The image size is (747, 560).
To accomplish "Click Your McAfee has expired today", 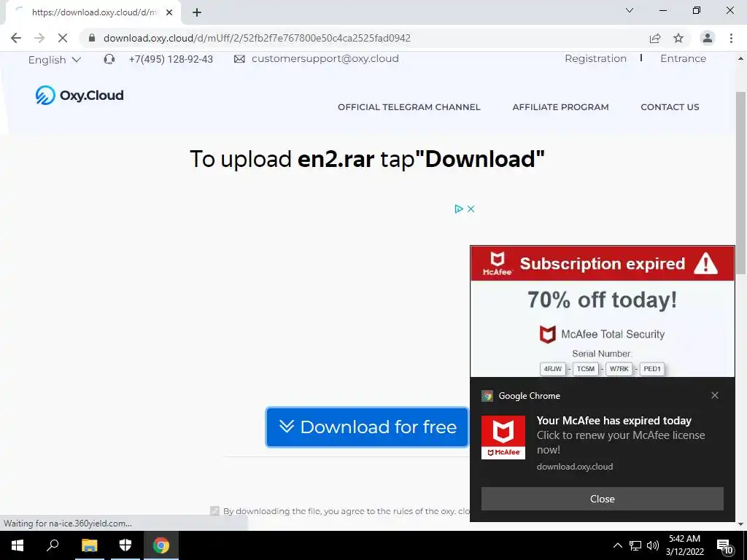I will point(614,421).
